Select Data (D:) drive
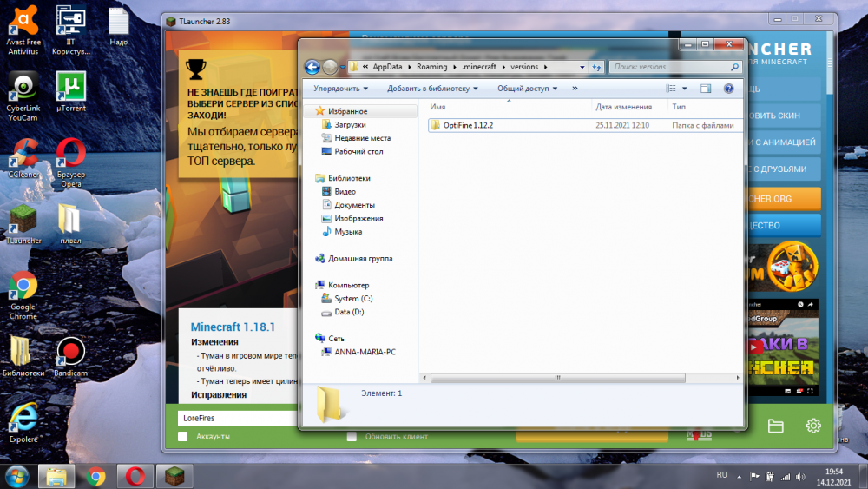Image resolution: width=868 pixels, height=489 pixels. [x=349, y=312]
